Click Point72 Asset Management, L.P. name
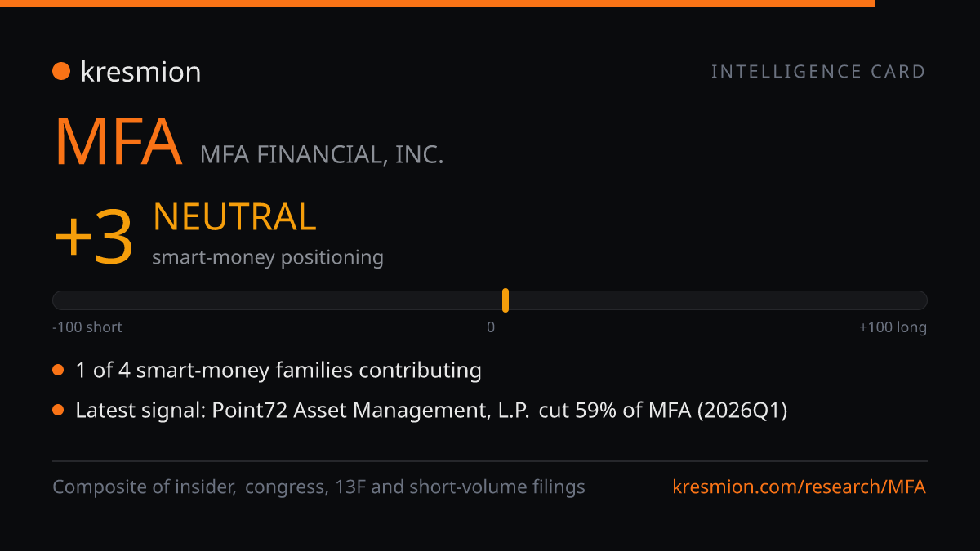 click(x=371, y=411)
